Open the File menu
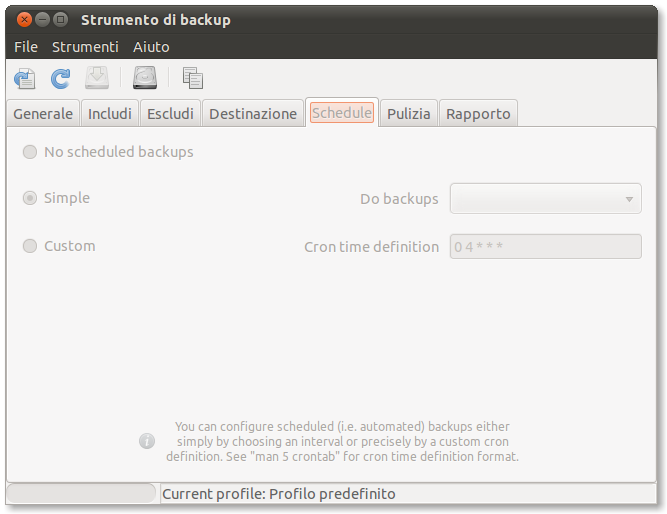Image resolution: width=667 pixels, height=514 pixels. pyautogui.click(x=26, y=47)
